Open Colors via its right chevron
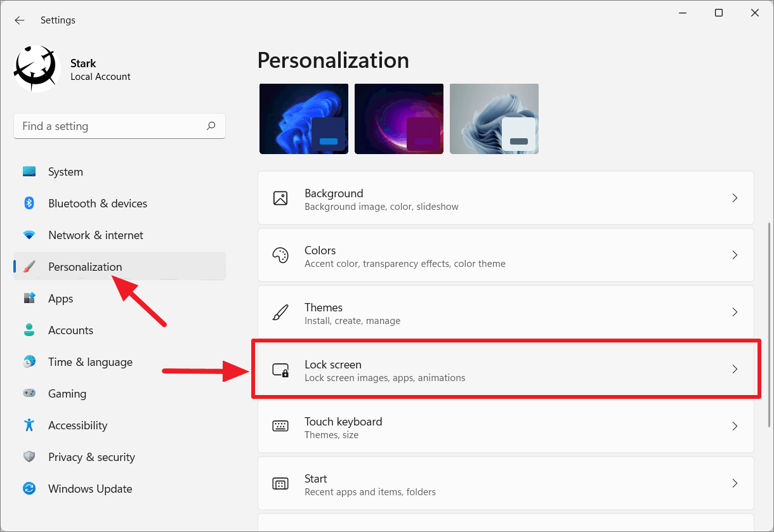 click(735, 255)
